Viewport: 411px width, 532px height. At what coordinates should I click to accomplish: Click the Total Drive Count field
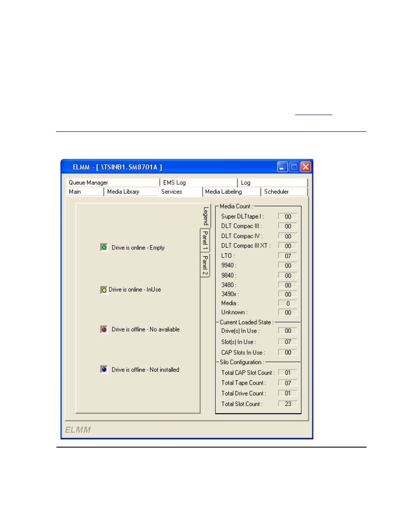288,393
